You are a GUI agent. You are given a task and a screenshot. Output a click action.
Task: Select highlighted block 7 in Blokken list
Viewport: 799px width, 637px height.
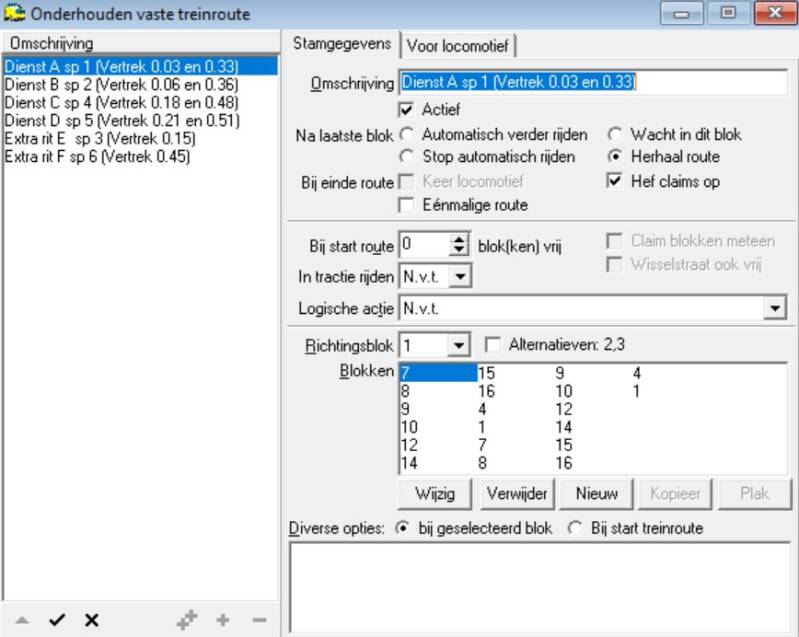[x=438, y=373]
